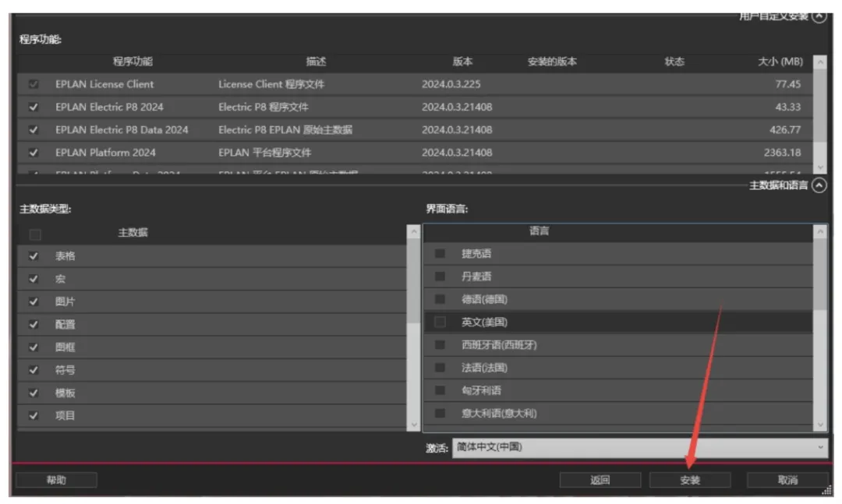Click the 'EPLAN 平台程序文件' description
Viewport: 842px width, 504px height.
click(265, 153)
